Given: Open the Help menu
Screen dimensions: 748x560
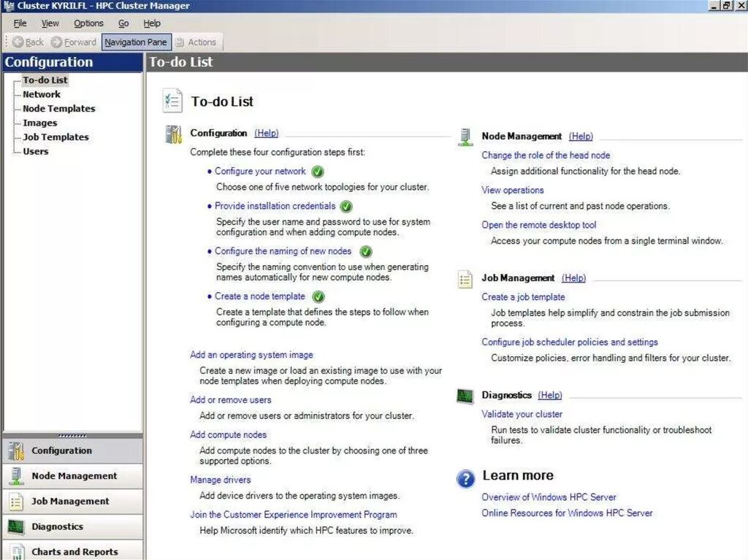Looking at the screenshot, I should tap(152, 23).
